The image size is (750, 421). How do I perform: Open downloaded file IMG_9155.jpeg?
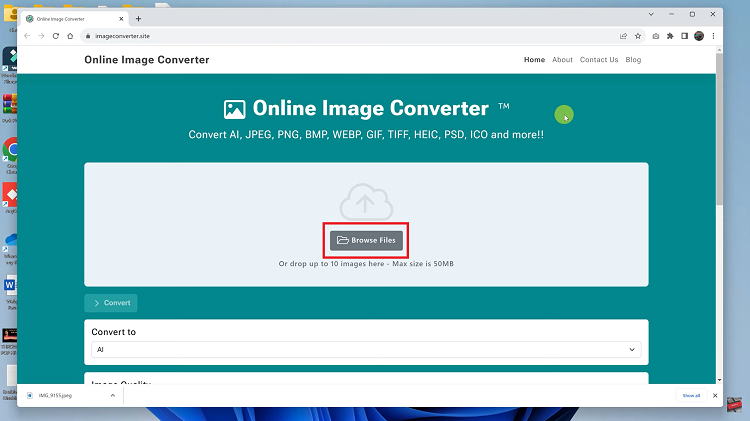(55, 396)
